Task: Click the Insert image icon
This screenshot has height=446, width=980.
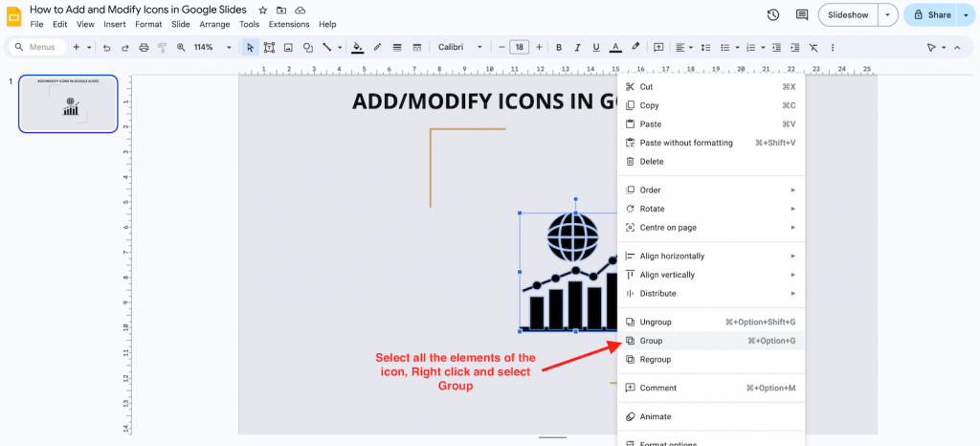Action: [x=288, y=47]
